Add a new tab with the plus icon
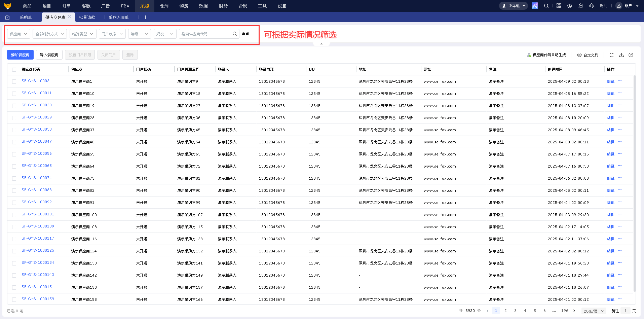Image resolution: width=644 pixels, height=319 pixels. point(146,17)
